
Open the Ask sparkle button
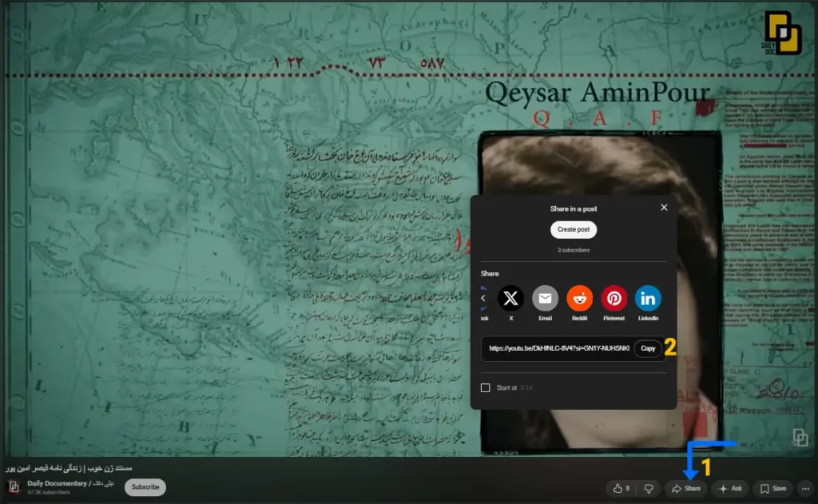pyautogui.click(x=730, y=489)
